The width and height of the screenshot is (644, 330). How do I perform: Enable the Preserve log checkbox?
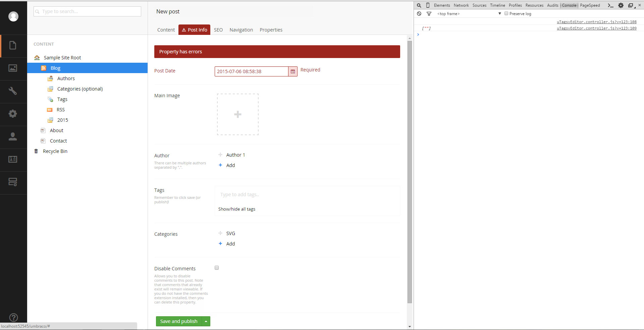point(506,13)
